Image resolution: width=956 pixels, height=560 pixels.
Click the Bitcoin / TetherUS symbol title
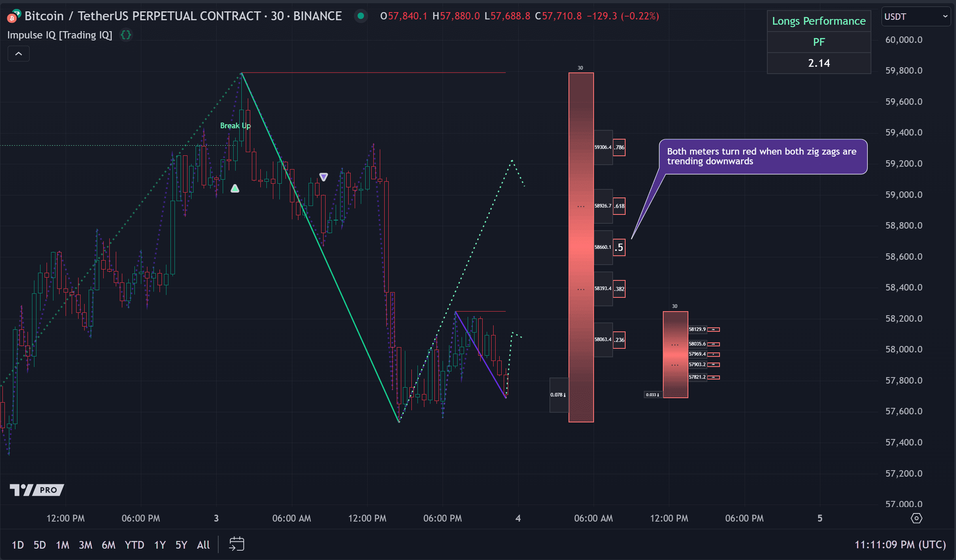pyautogui.click(x=183, y=16)
